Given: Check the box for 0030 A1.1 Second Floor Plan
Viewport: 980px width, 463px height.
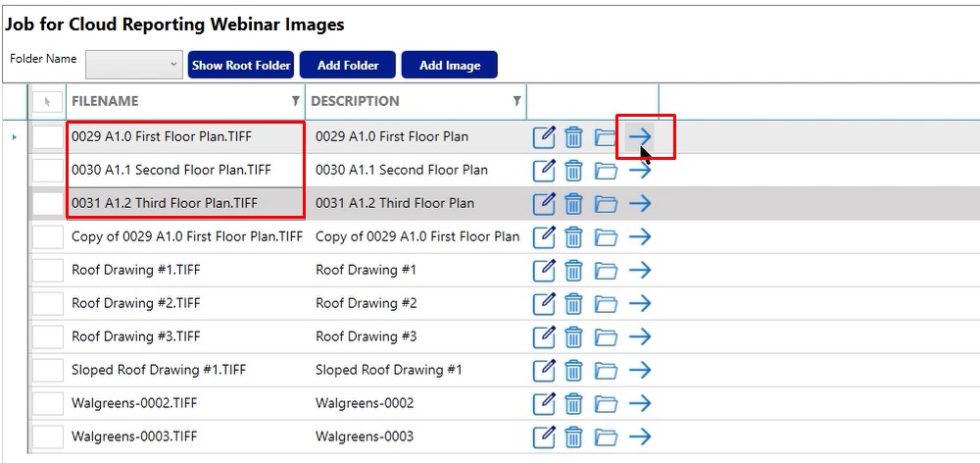Looking at the screenshot, I should coord(47,170).
